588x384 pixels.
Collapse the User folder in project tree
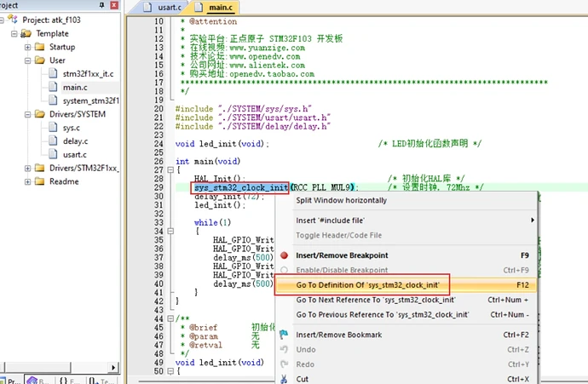coord(27,60)
